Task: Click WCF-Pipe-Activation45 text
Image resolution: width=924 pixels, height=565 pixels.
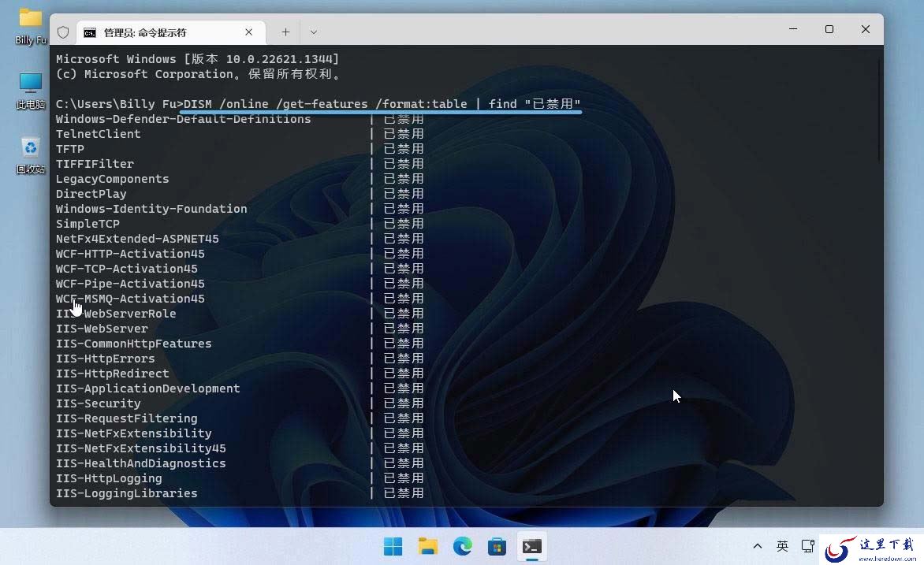Action: [130, 284]
